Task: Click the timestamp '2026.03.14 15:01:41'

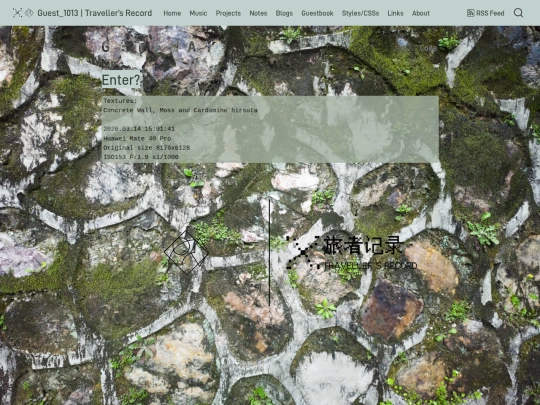Action: [x=139, y=129]
